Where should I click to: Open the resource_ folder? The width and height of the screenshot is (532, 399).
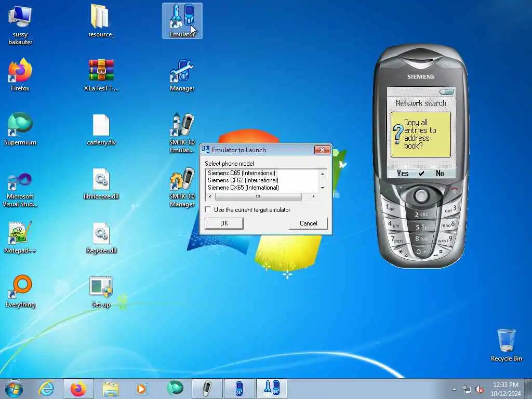coord(101,21)
